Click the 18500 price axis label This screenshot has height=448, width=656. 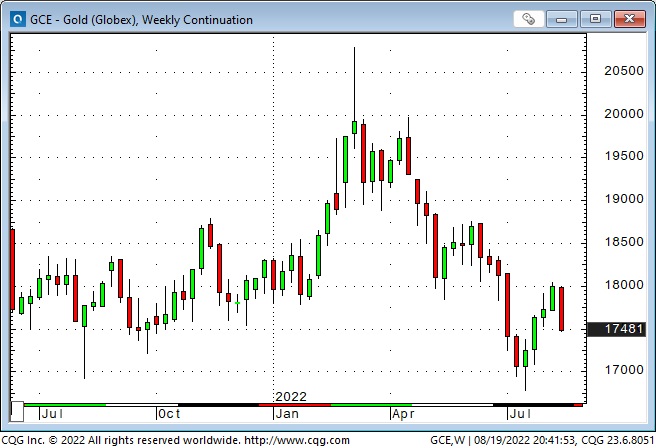624,242
